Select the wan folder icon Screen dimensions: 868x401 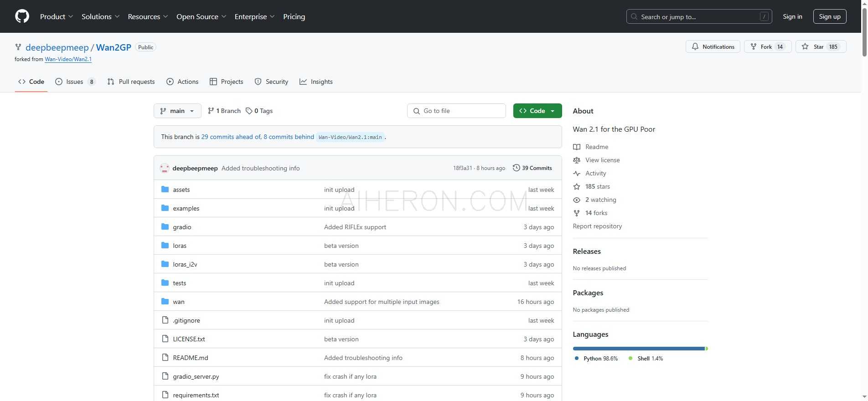165,302
